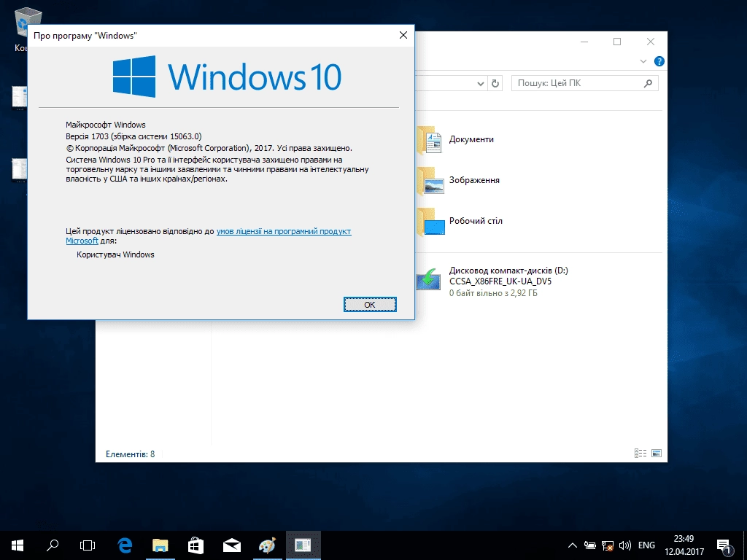
Task: Open Task View on the taskbar
Action: tap(88, 545)
